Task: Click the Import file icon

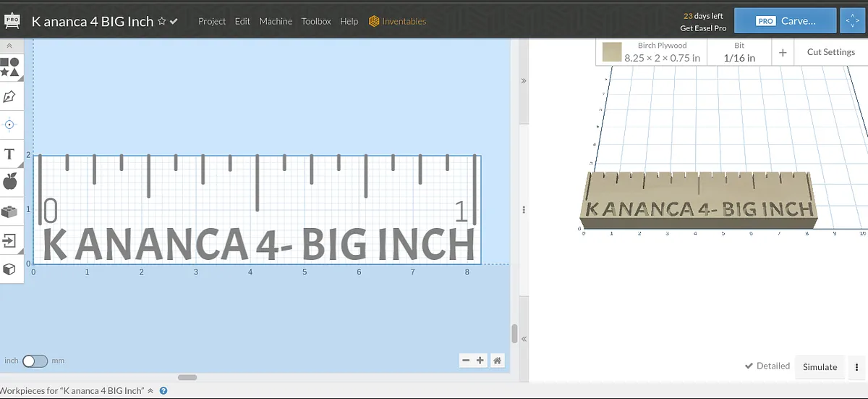Action: coord(10,240)
